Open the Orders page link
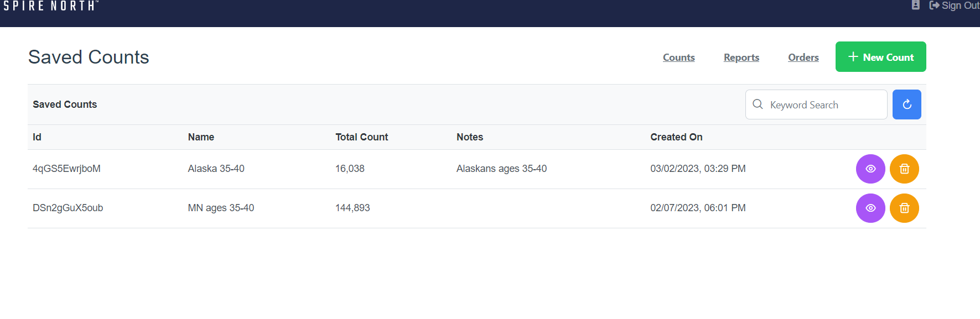This screenshot has width=980, height=319. pos(803,57)
